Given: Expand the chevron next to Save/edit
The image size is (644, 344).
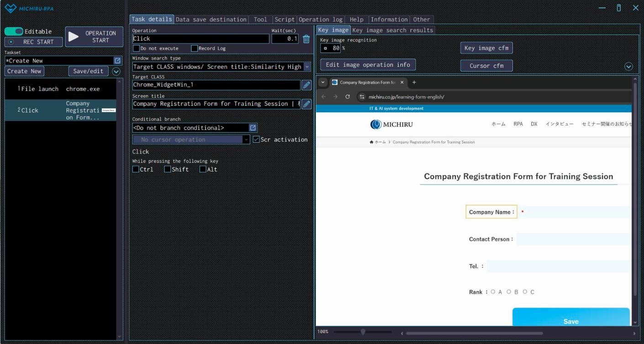Looking at the screenshot, I should coord(116,71).
